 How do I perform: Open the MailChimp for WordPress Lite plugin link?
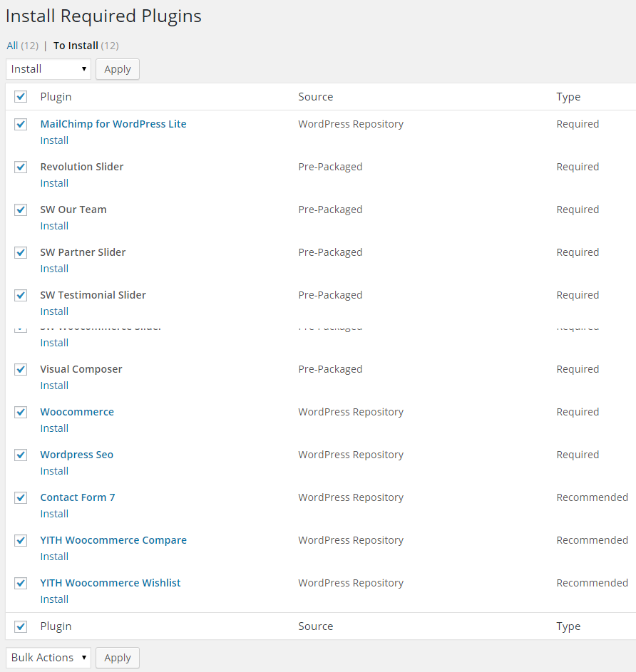pyautogui.click(x=113, y=124)
